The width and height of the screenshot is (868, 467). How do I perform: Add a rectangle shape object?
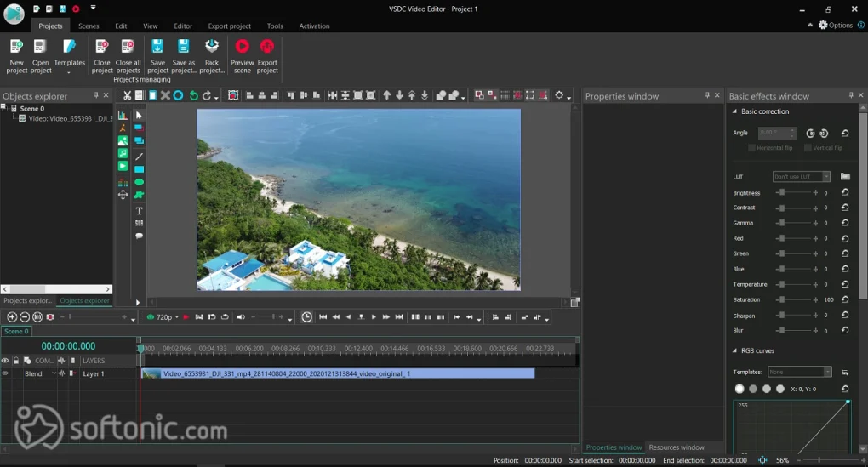point(139,169)
